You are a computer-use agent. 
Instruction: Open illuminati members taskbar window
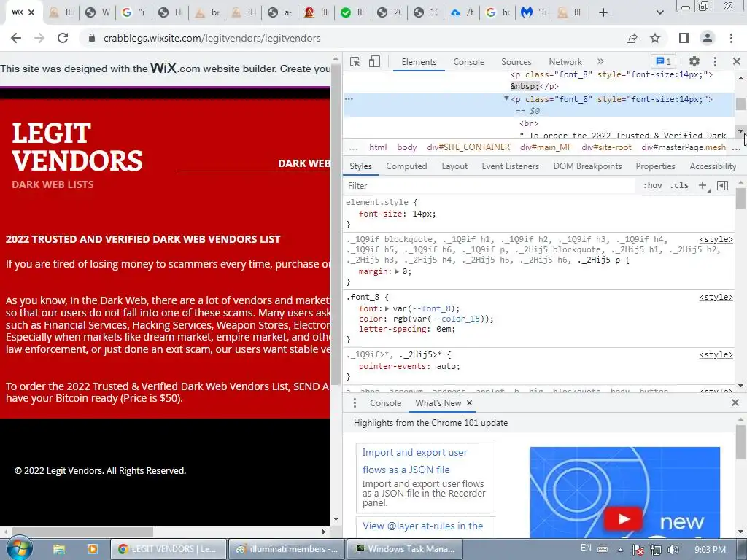click(287, 549)
